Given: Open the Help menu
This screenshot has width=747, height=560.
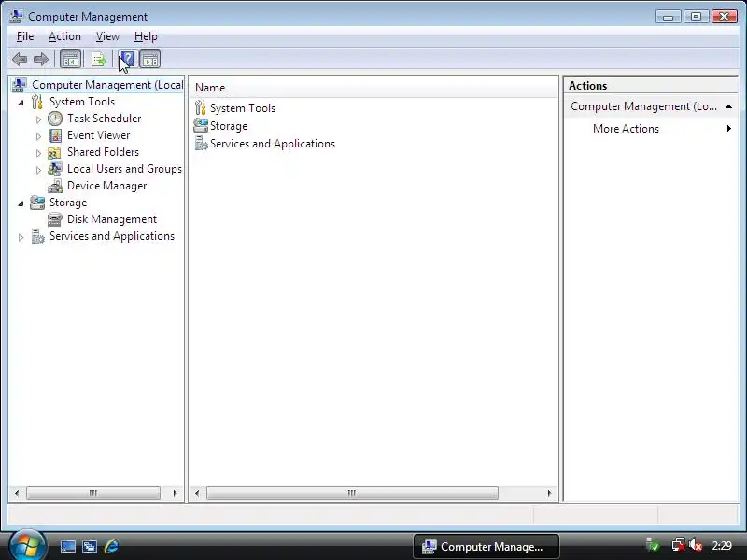Looking at the screenshot, I should click(x=146, y=36).
